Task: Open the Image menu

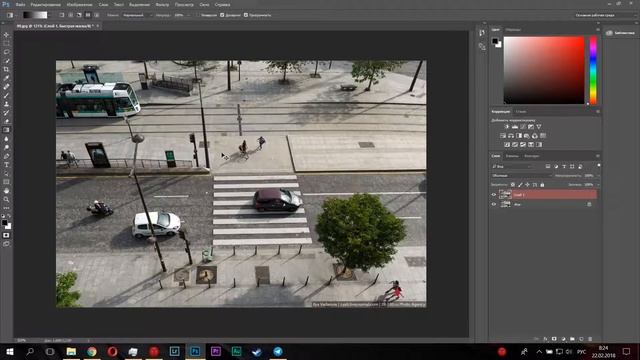Action: tap(79, 4)
